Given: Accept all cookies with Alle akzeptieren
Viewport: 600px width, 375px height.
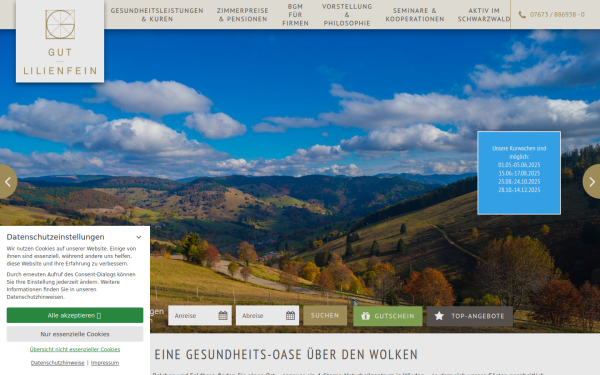Looking at the screenshot, I should tap(75, 315).
